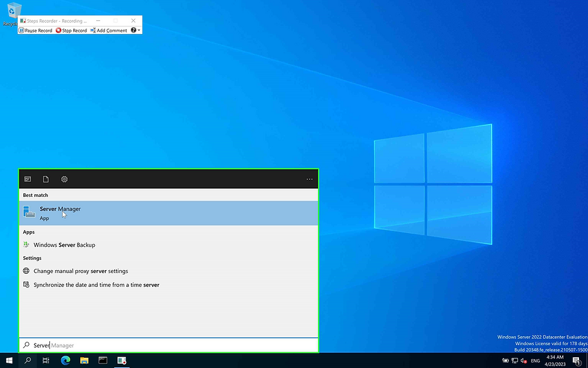
Task: Click the safely remove hardware tray icon
Action: coord(505,361)
